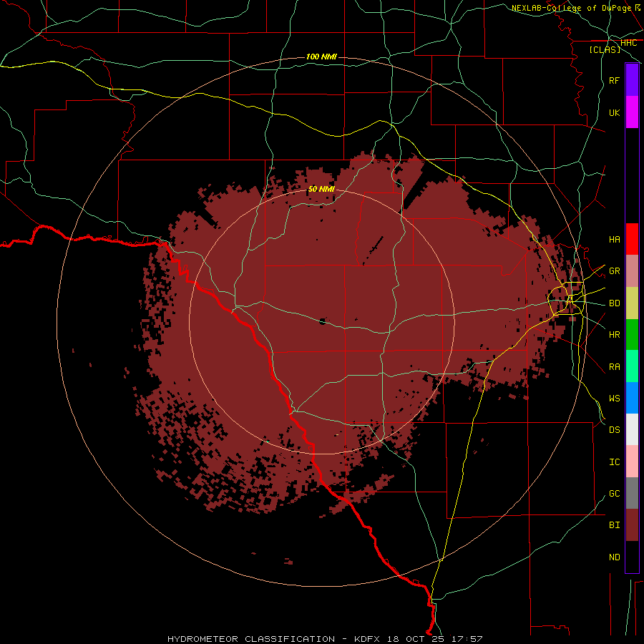Click the GC gray legend swatch

632,493
